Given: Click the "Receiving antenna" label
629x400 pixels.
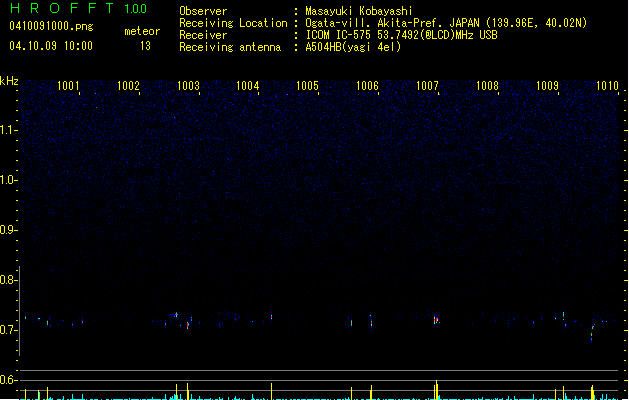Looking at the screenshot, I should click(x=230, y=47).
